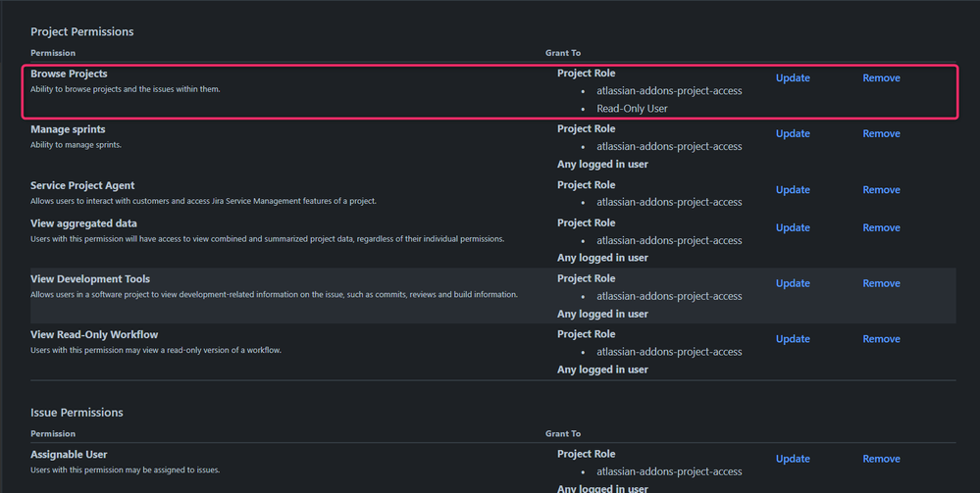Update the View aggregated data permission
This screenshot has width=980, height=493.
click(x=793, y=228)
